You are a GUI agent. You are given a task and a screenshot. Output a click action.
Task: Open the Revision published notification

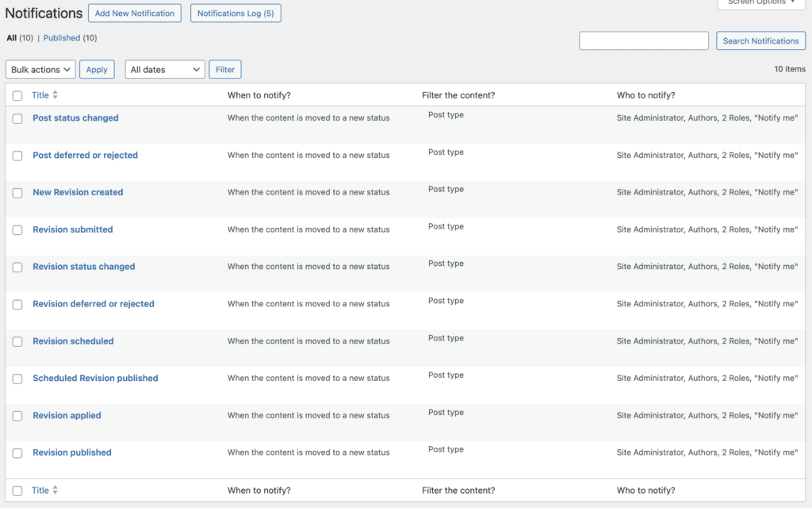[x=71, y=452]
